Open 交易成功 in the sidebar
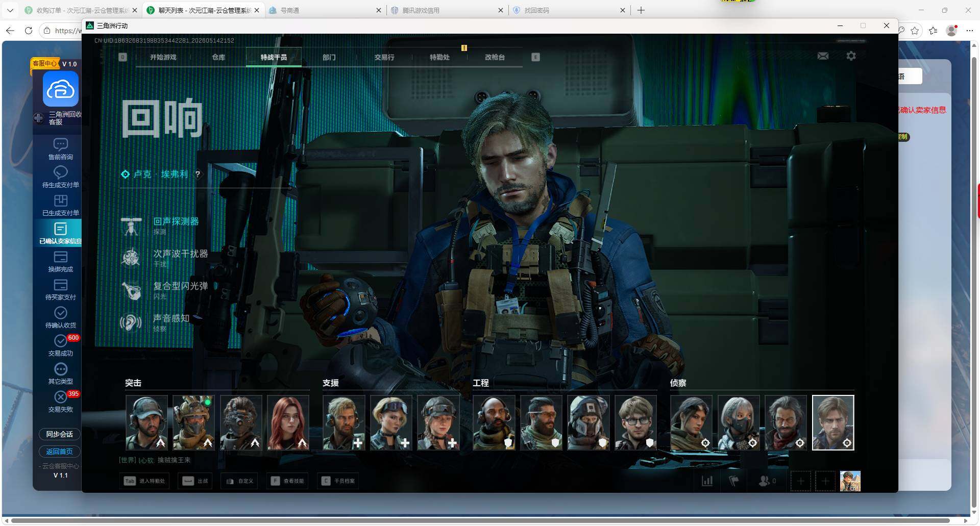 pos(60,345)
